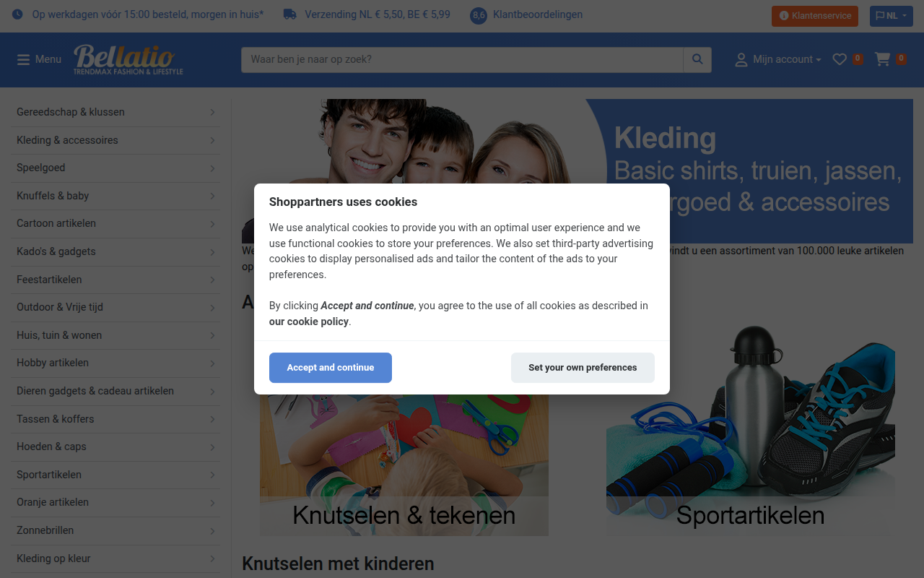The image size is (924, 578).
Task: Expand chevron next to Outdoor & Vrije tijd
Action: coord(212,308)
